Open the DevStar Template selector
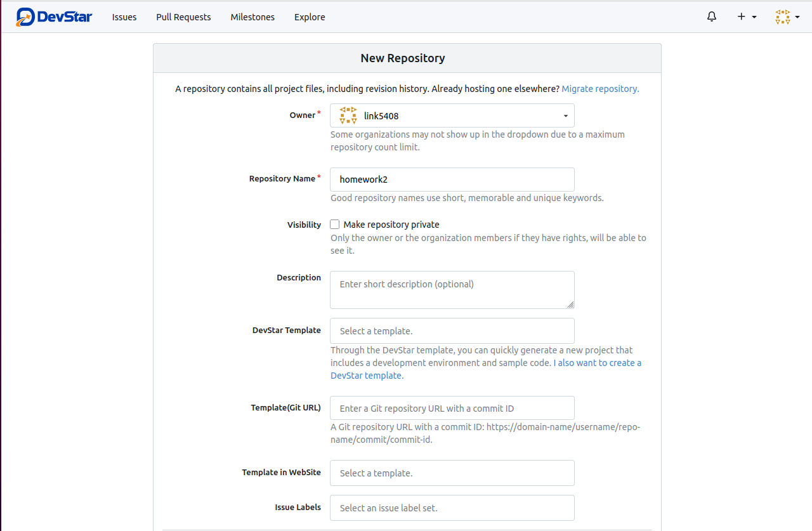The image size is (812, 531). coord(452,331)
